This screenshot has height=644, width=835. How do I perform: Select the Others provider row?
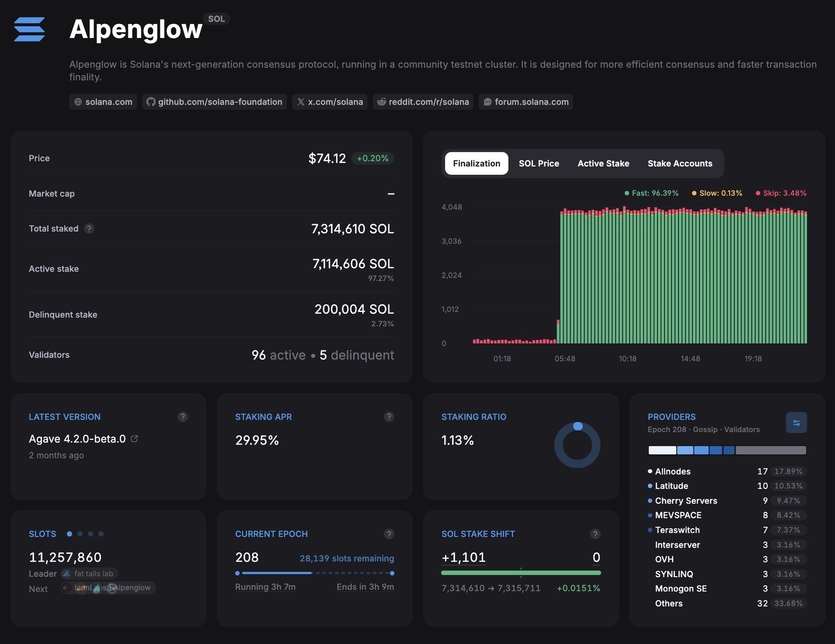click(x=727, y=603)
